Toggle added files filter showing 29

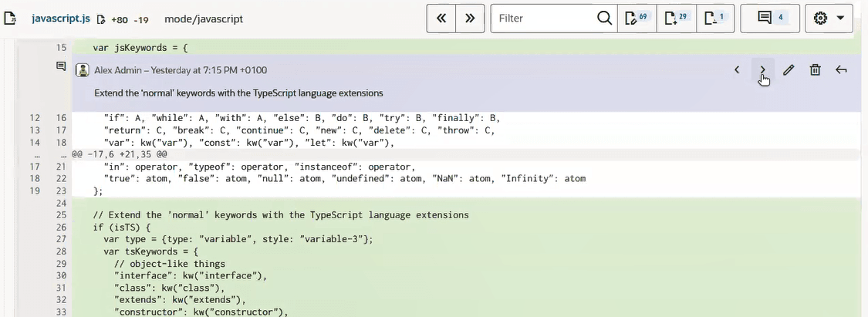(676, 19)
